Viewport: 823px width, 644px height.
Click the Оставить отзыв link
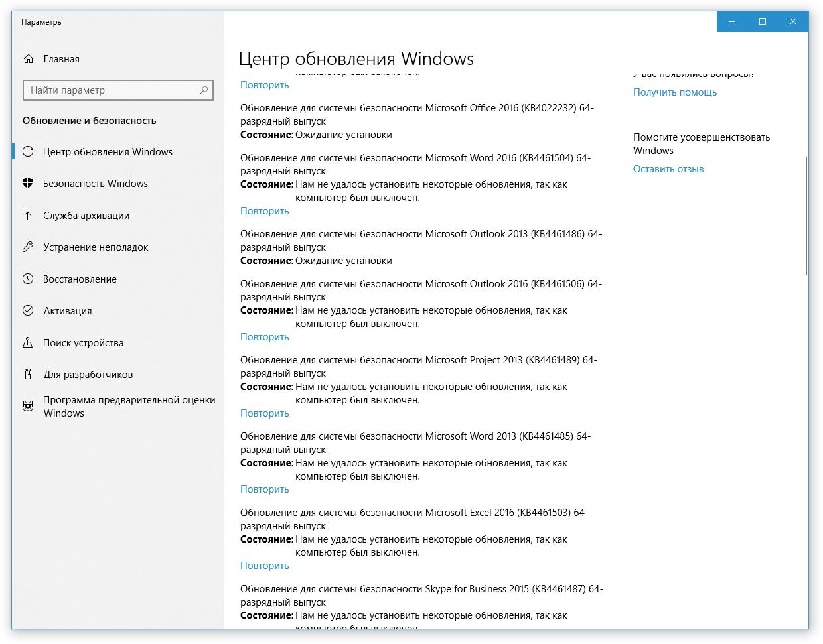pos(668,169)
